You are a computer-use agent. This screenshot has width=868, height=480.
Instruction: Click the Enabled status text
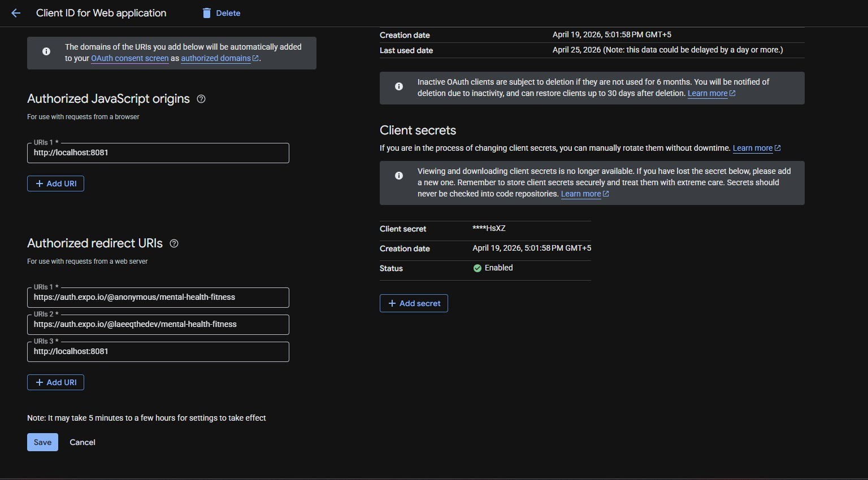click(x=499, y=268)
